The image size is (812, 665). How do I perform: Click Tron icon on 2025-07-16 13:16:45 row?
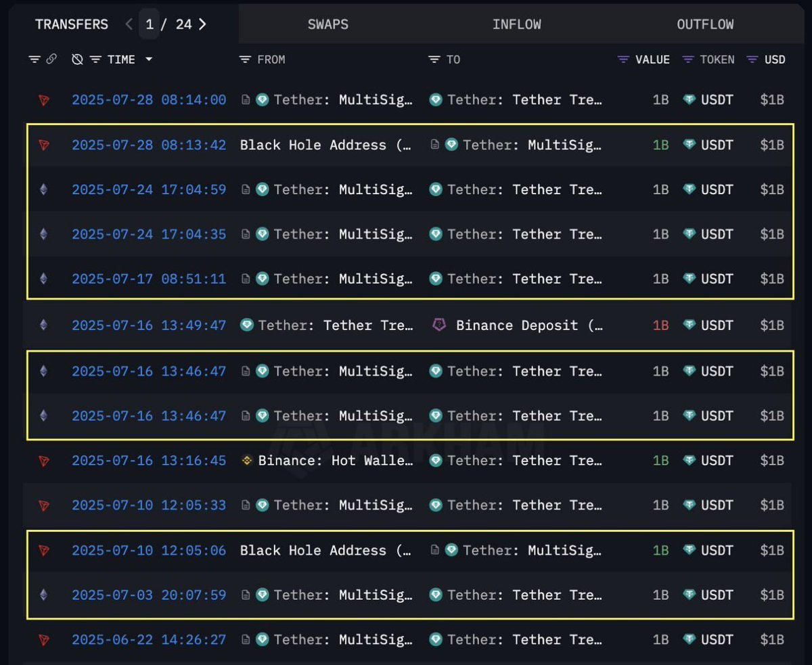tap(44, 461)
